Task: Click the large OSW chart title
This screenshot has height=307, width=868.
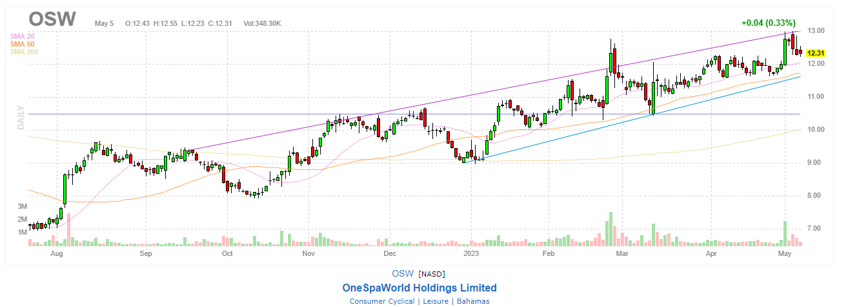Action: click(x=52, y=18)
